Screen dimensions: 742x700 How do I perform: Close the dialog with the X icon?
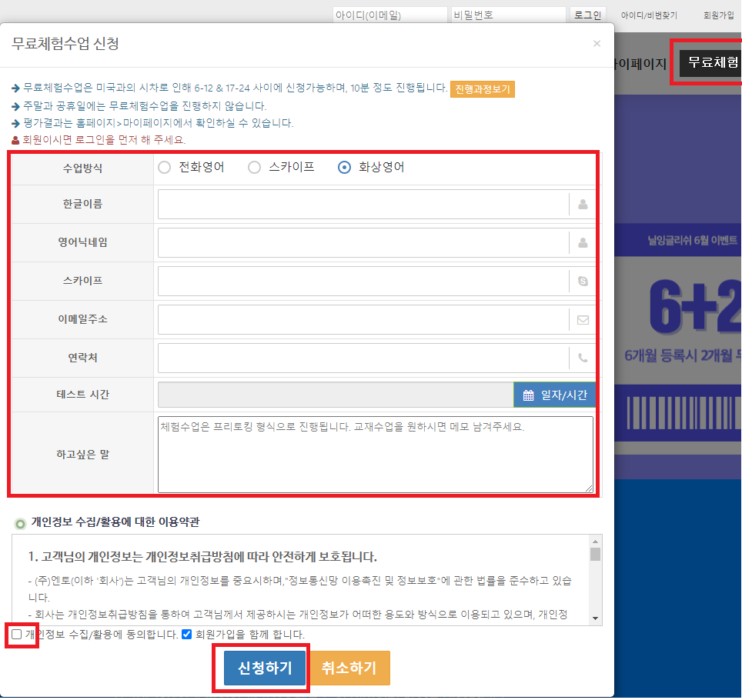coord(597,44)
